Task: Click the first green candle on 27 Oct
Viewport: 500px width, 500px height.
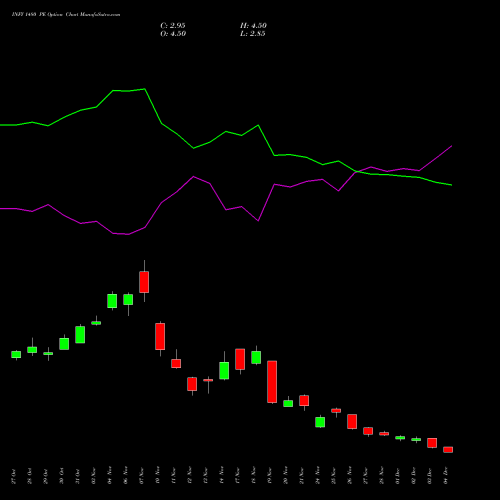Action: [x=16, y=354]
